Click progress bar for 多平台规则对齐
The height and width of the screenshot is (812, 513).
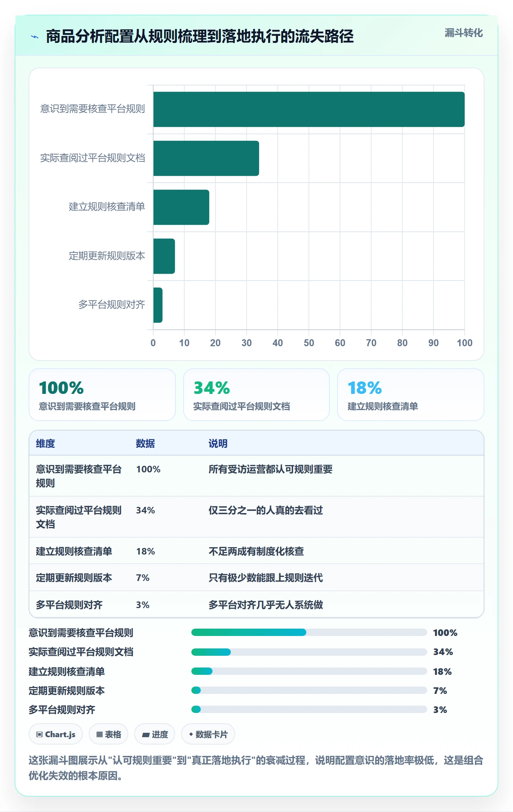(x=309, y=709)
